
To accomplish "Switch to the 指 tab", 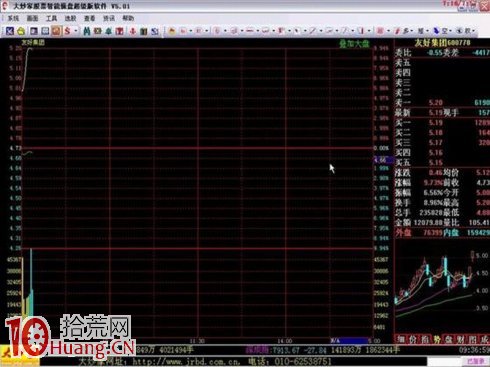I will pos(425,339).
